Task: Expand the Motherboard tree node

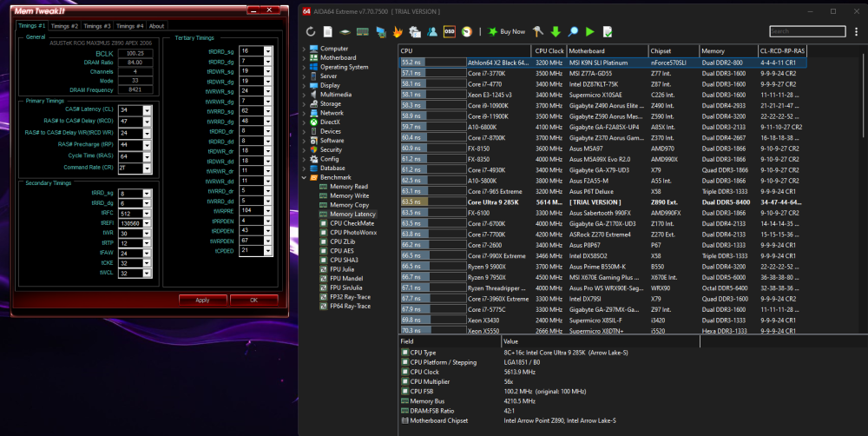Action: coord(304,58)
